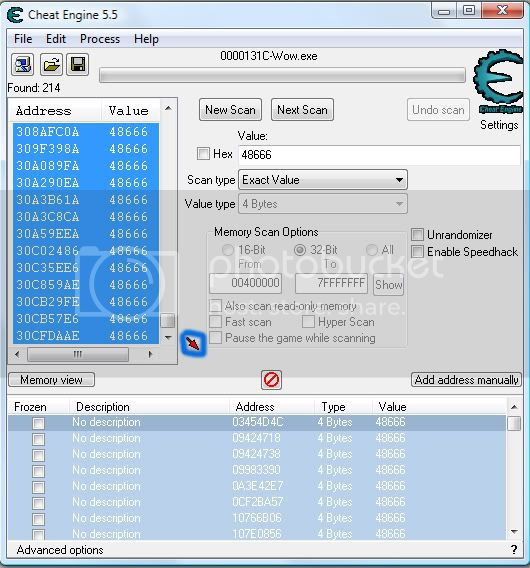Enable the Hex checkbox
The width and height of the screenshot is (530, 568).
pyautogui.click(x=203, y=154)
